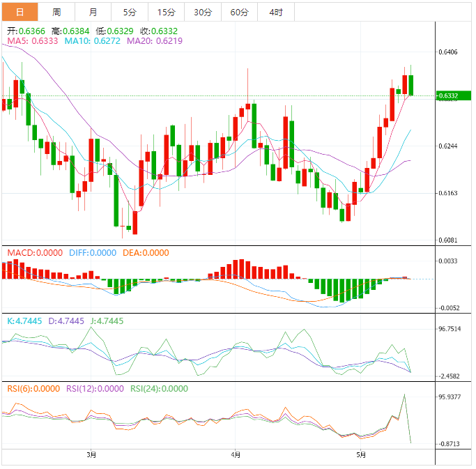
Task: Click the MA5 indicator label
Action: pyautogui.click(x=32, y=41)
